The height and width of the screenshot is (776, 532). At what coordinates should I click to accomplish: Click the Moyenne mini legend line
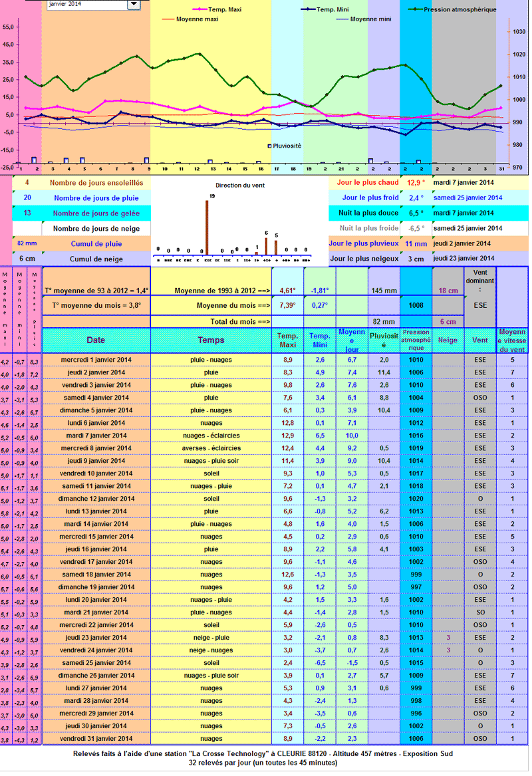342,19
